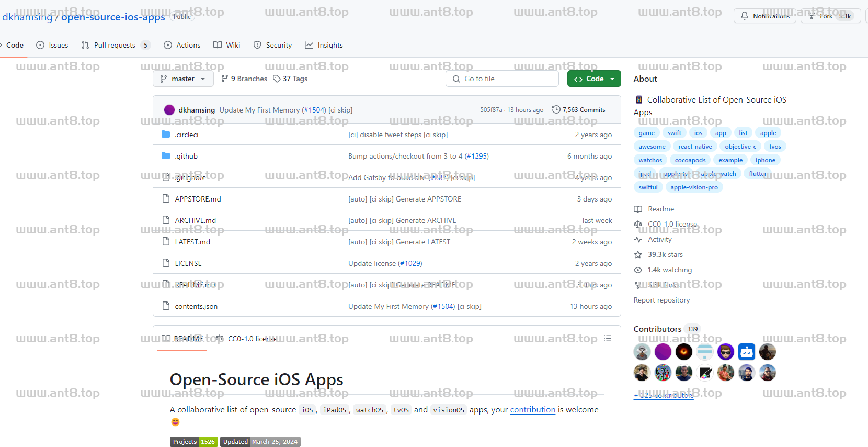Click the branch icon beside 9 Branches
The width and height of the screenshot is (868, 447).
(x=225, y=79)
